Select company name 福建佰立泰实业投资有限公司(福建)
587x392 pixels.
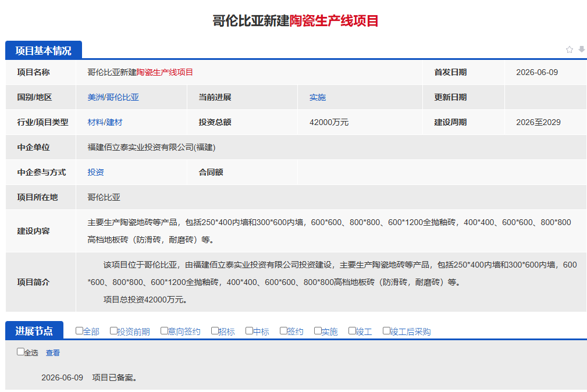pyautogui.click(x=151, y=148)
